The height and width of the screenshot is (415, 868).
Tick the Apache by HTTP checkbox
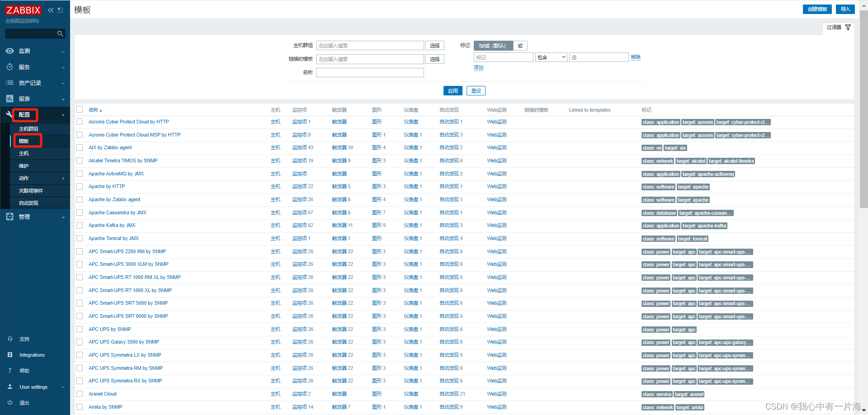tap(80, 186)
